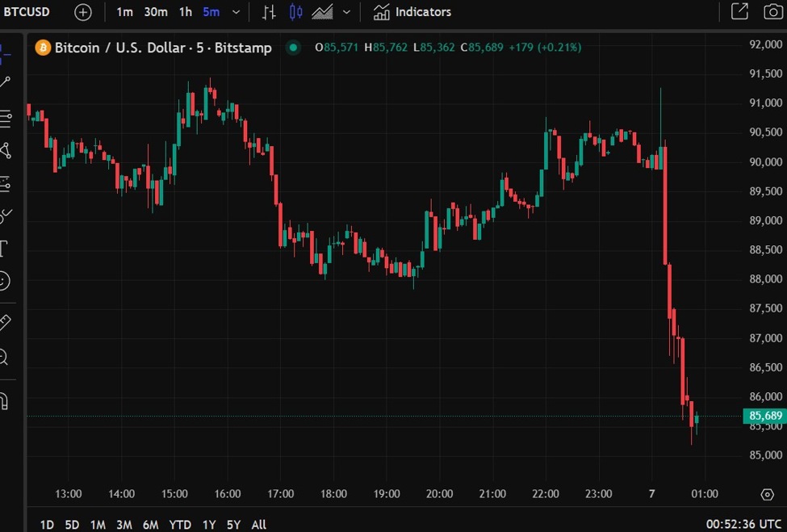Select the active 5m timeframe
Screen dimensions: 787x532
(x=211, y=12)
